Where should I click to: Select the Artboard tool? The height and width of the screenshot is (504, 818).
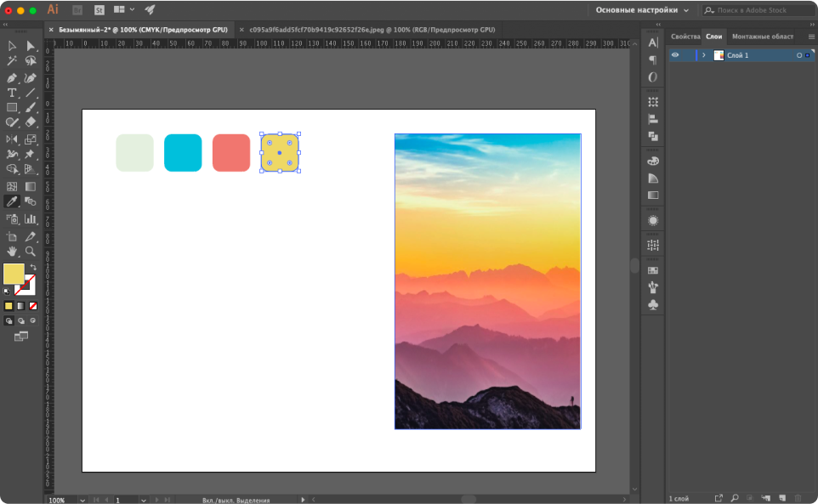[x=11, y=236]
